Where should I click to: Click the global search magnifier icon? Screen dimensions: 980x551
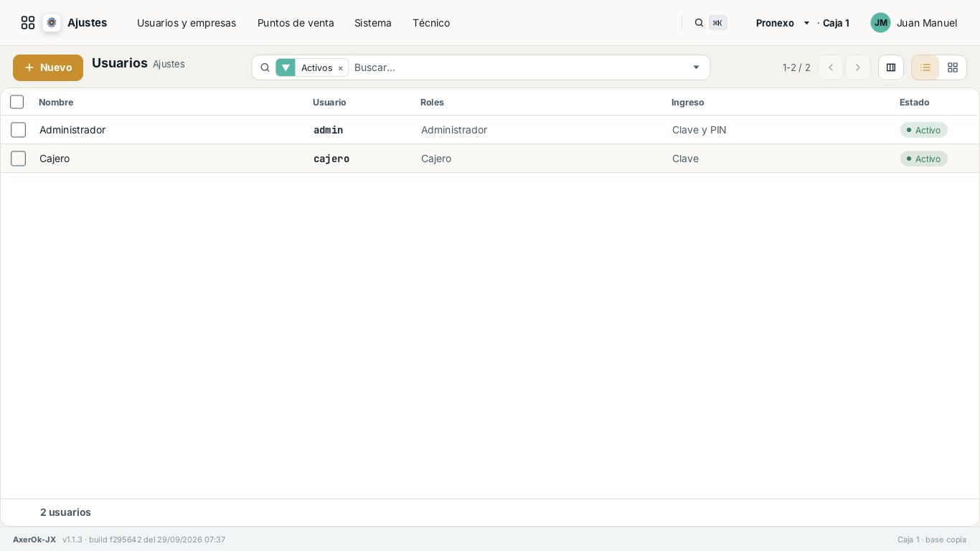pos(699,23)
